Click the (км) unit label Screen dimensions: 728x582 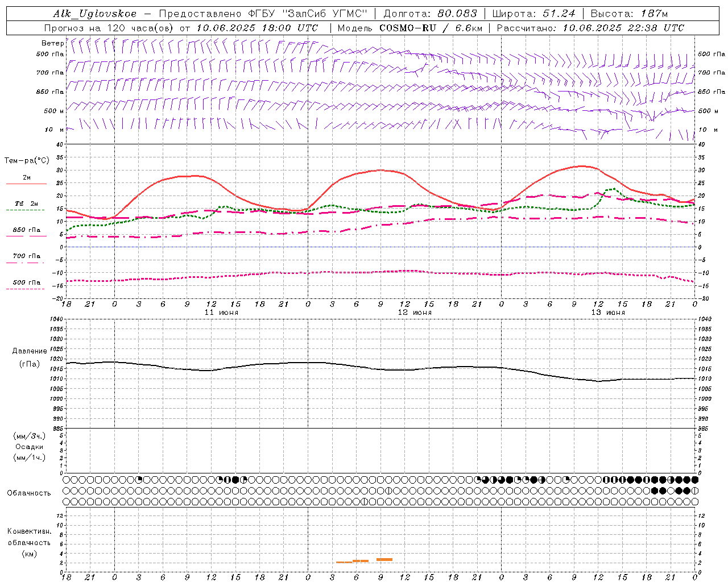tap(29, 554)
